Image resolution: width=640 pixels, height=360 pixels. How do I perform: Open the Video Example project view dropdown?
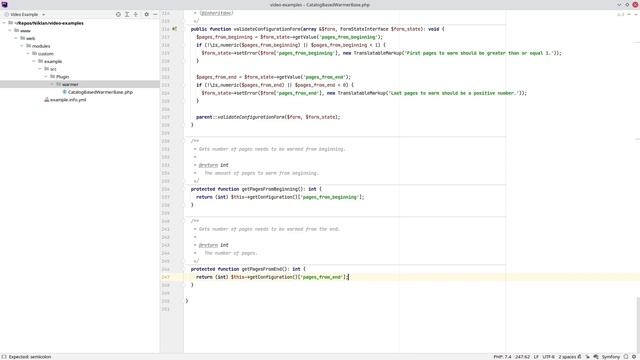[x=24, y=14]
